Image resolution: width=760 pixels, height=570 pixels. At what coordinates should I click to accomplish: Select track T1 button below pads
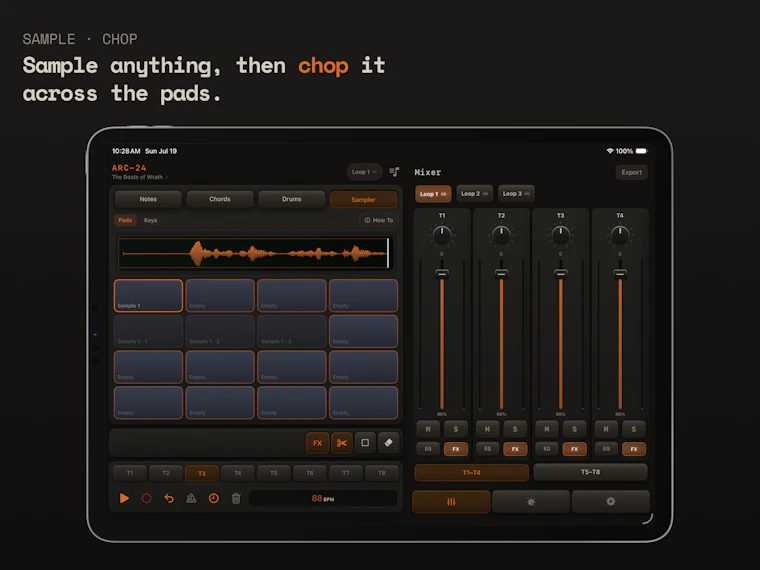click(x=130, y=473)
